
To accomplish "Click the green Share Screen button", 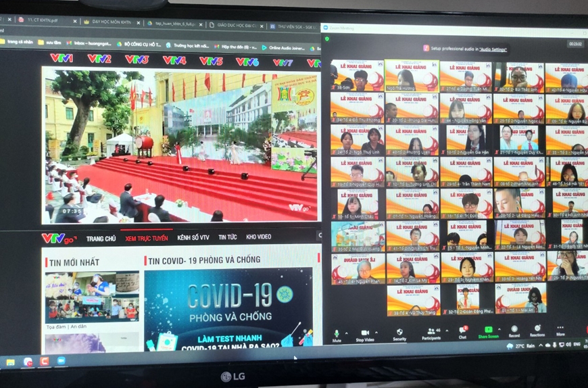I will 488,332.
